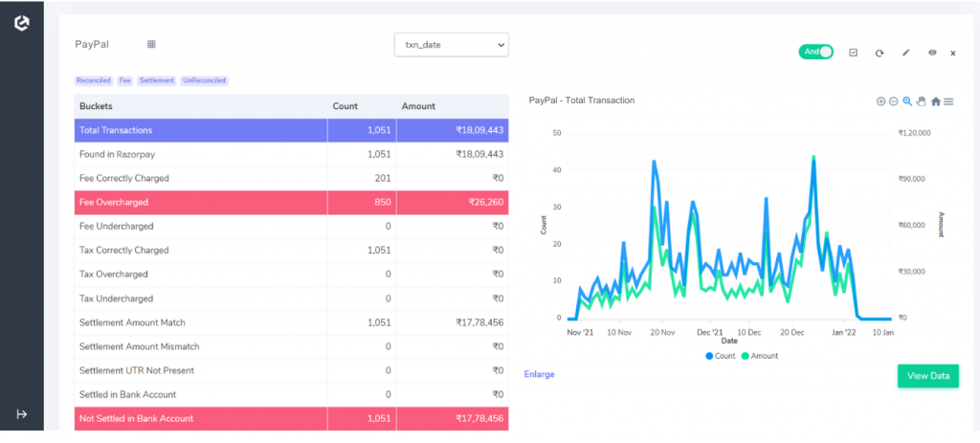Select the chart pan hand tool

pyautogui.click(x=922, y=101)
